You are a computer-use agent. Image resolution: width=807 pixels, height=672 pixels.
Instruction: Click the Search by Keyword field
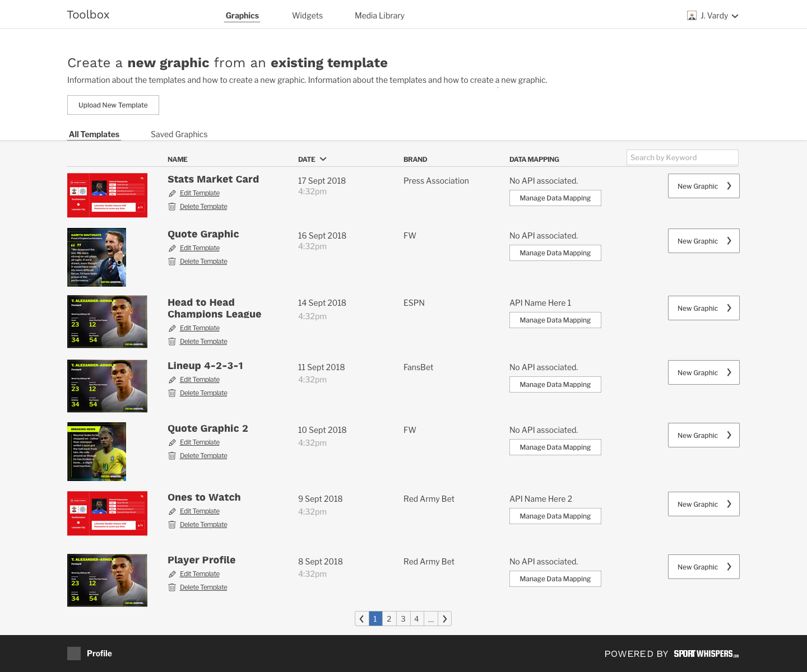(683, 157)
